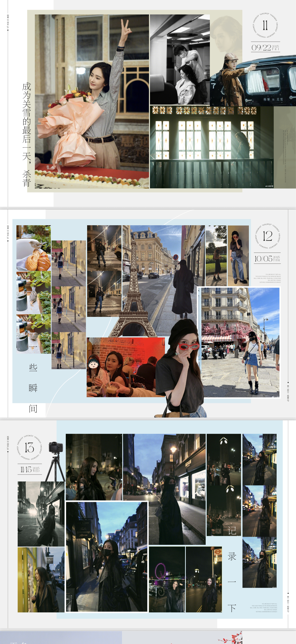Click the camera on tripod graphic

[x=55, y=462]
